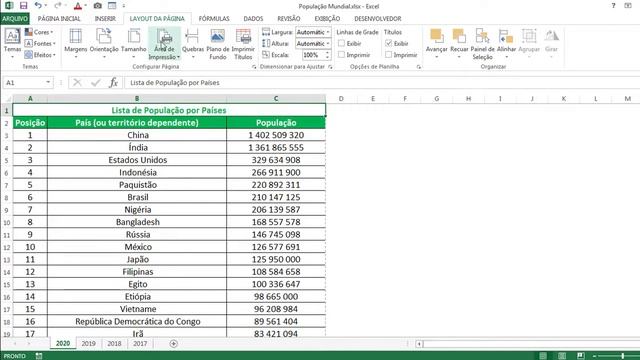Open the Margens page margins menu
This screenshot has width=640, height=360.
(x=76, y=43)
